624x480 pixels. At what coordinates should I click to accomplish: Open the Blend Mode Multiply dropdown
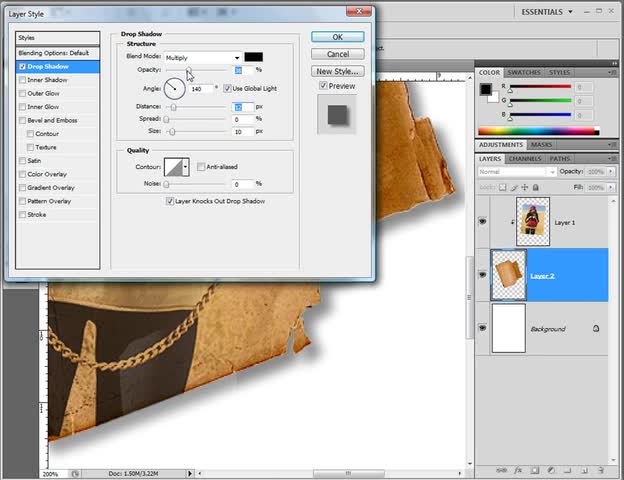[x=203, y=58]
